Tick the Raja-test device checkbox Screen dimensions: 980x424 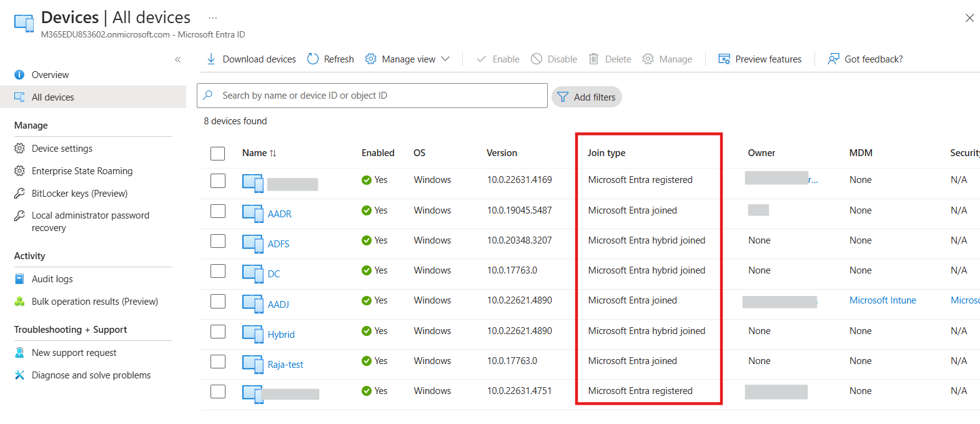coord(218,362)
